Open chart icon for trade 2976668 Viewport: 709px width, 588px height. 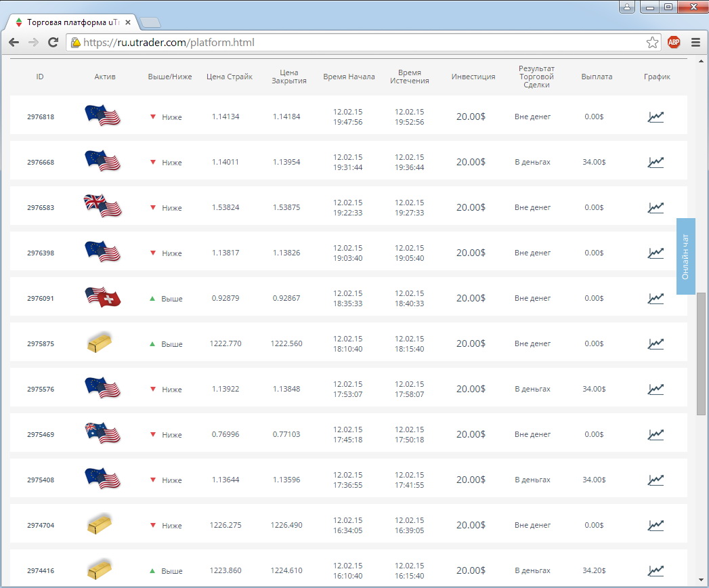click(x=656, y=162)
